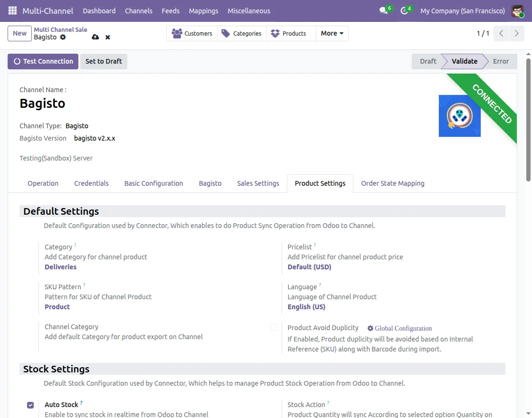This screenshot has height=418, width=532.
Task: Click the Test Connection button
Action: click(x=43, y=61)
